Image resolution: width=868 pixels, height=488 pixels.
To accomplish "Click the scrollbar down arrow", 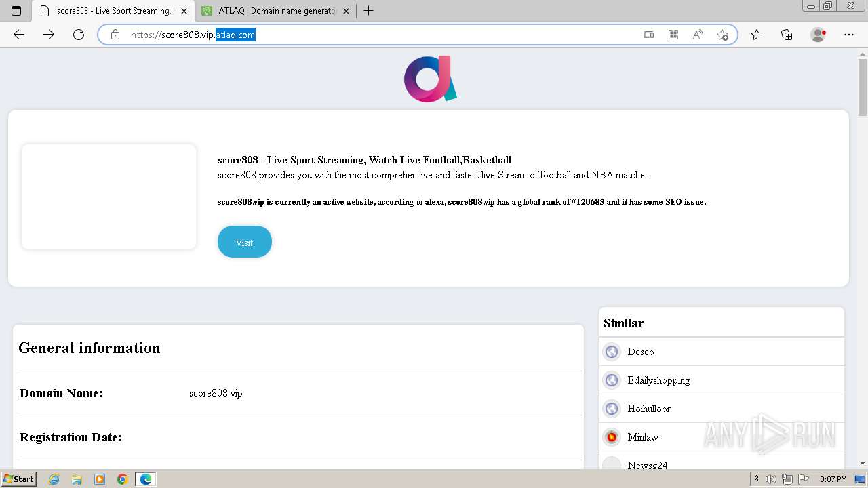I will tap(863, 463).
